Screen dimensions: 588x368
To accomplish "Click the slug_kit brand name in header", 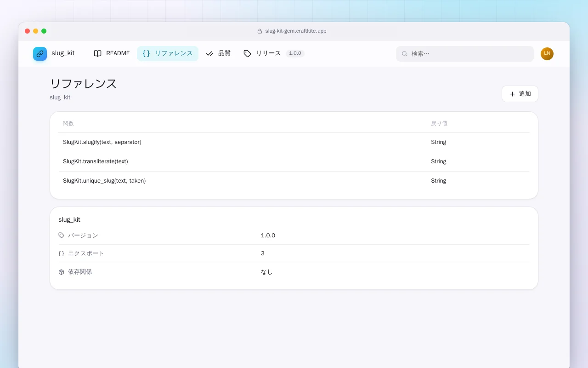I will pyautogui.click(x=63, y=53).
